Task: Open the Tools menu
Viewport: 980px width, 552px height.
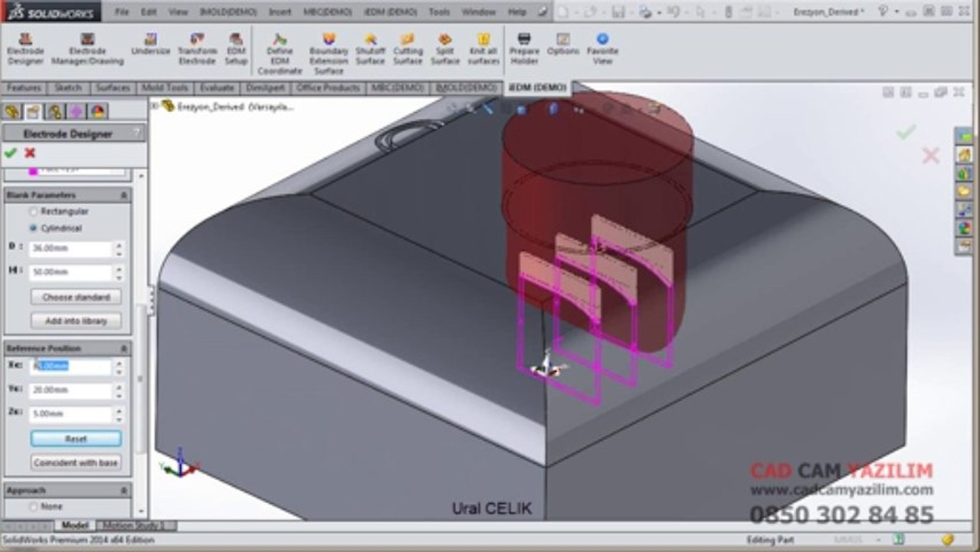Action: 439,11
